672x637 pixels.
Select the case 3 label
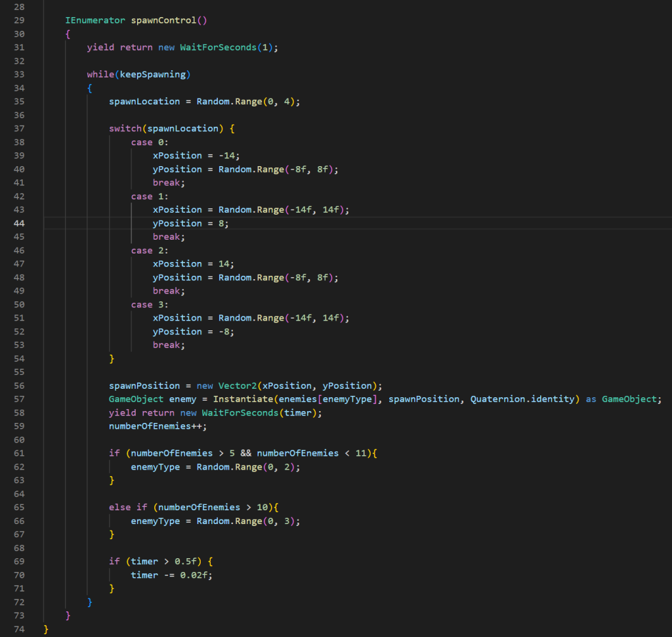pos(141,305)
